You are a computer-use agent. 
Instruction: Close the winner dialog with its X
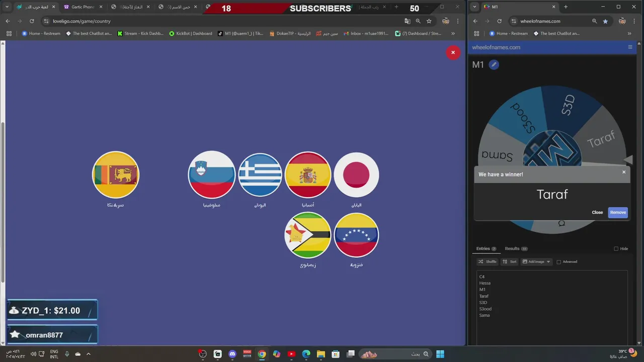pyautogui.click(x=624, y=172)
